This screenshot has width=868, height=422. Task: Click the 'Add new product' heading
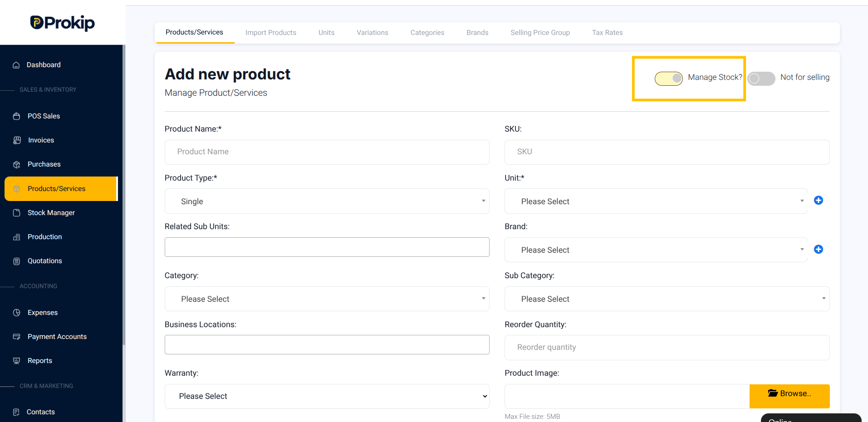pos(227,74)
